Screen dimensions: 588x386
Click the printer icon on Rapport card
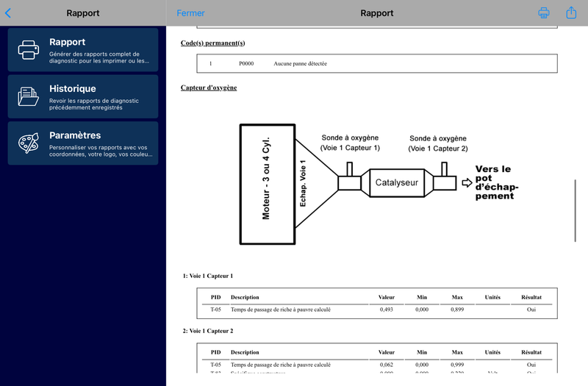point(29,50)
